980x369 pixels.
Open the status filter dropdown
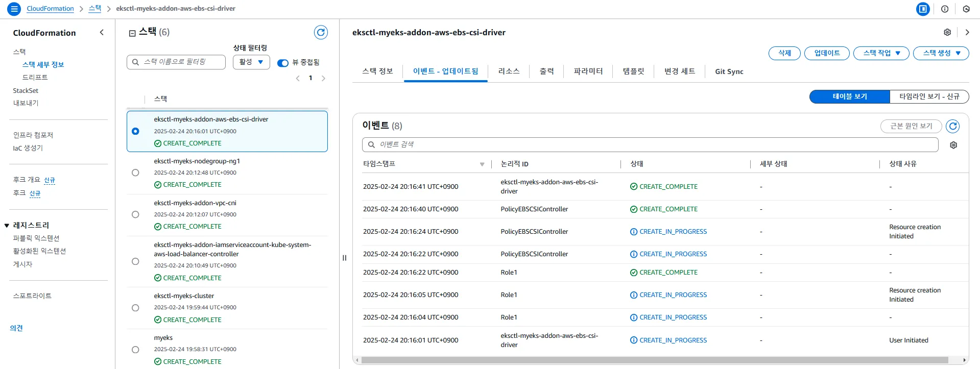click(x=251, y=62)
